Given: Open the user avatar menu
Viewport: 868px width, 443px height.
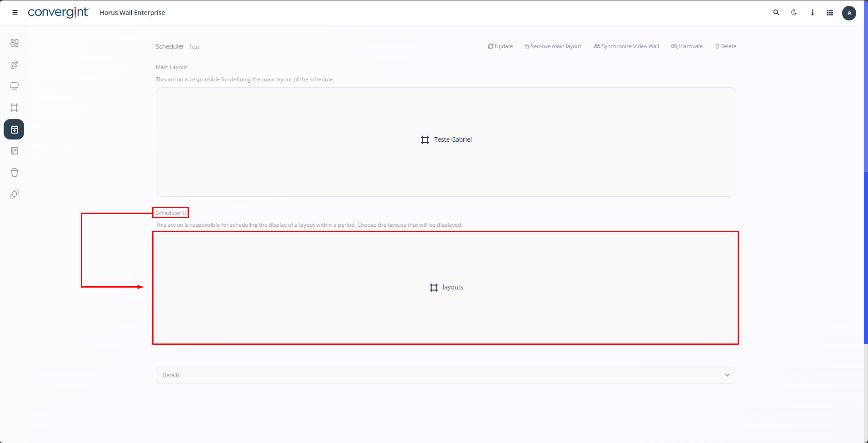Looking at the screenshot, I should [849, 13].
